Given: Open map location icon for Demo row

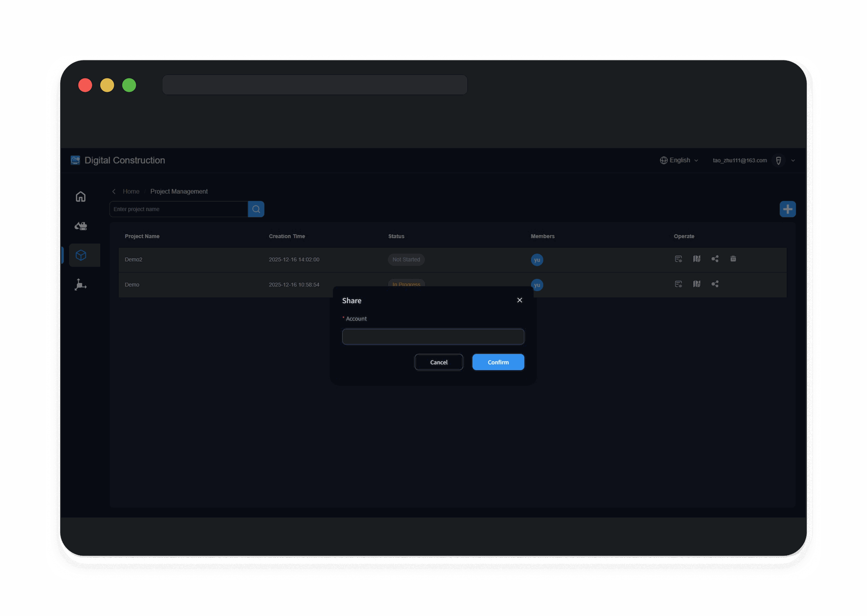Looking at the screenshot, I should click(x=697, y=284).
